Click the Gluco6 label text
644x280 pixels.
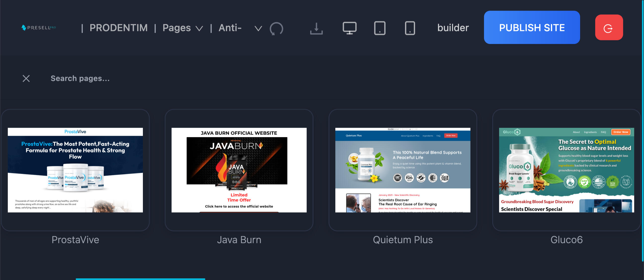(x=566, y=240)
